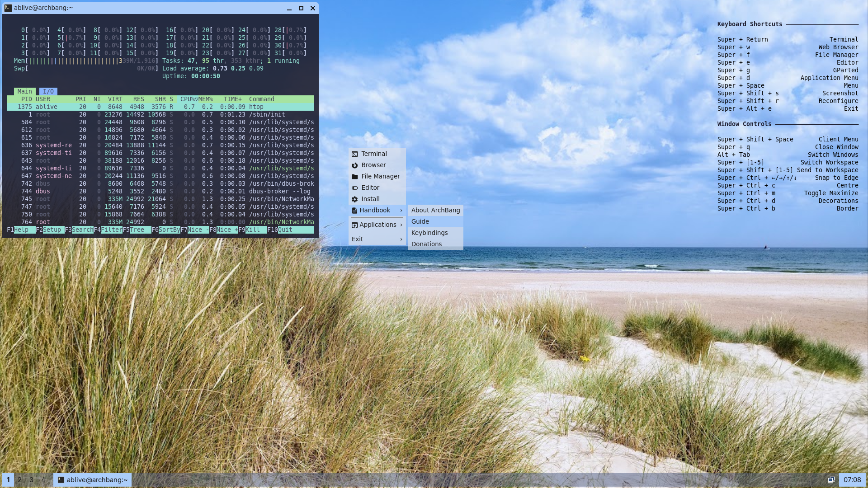Click the ablive@archbang taskbar window button
Screen dimensions: 868x488
[93, 480]
